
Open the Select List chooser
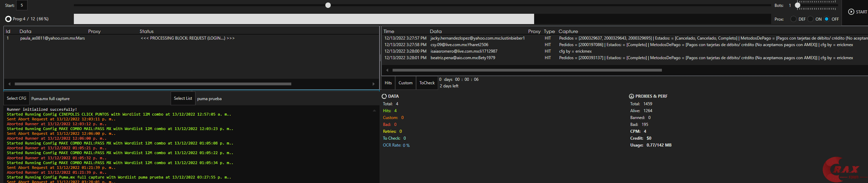183,98
